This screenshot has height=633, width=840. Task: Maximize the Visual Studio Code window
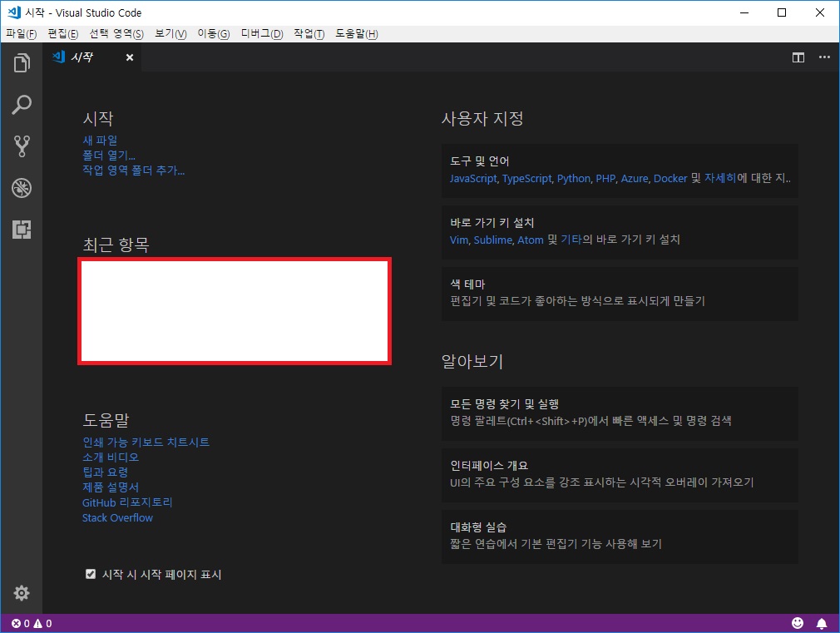point(782,12)
